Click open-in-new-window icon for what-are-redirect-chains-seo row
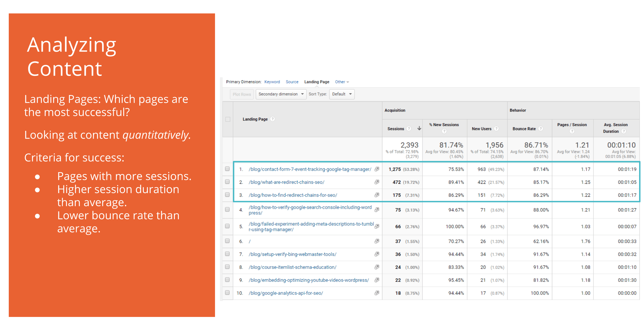This screenshot has width=644, height=319. click(x=377, y=182)
